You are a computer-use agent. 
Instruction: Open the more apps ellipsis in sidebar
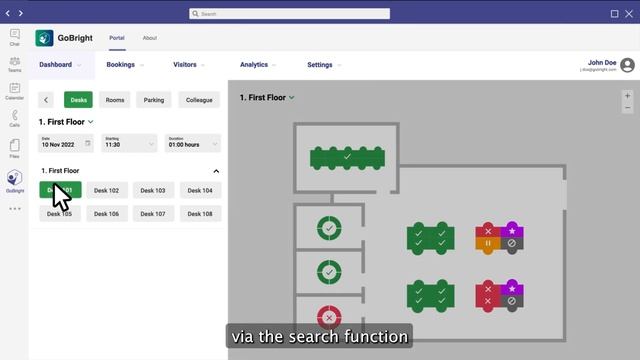15,209
